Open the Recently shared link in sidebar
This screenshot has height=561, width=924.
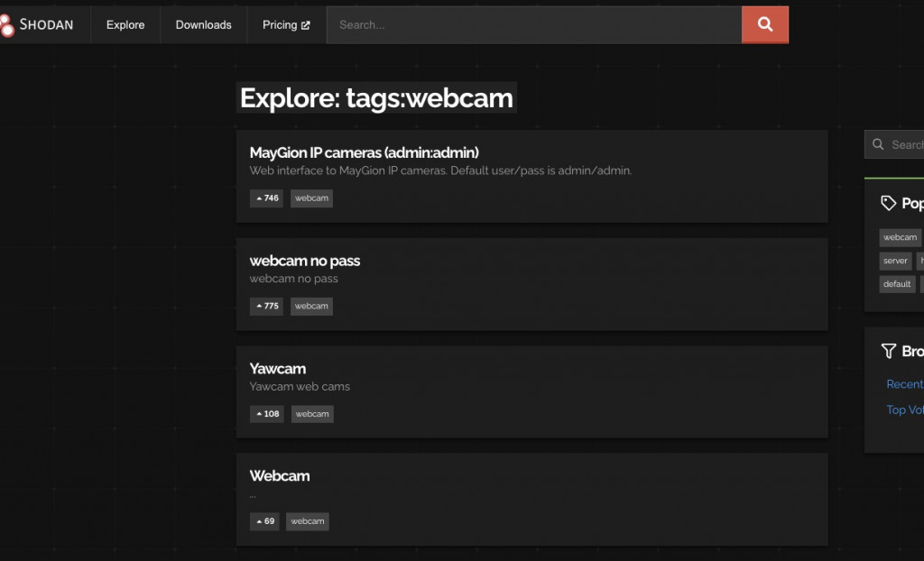[x=905, y=384]
